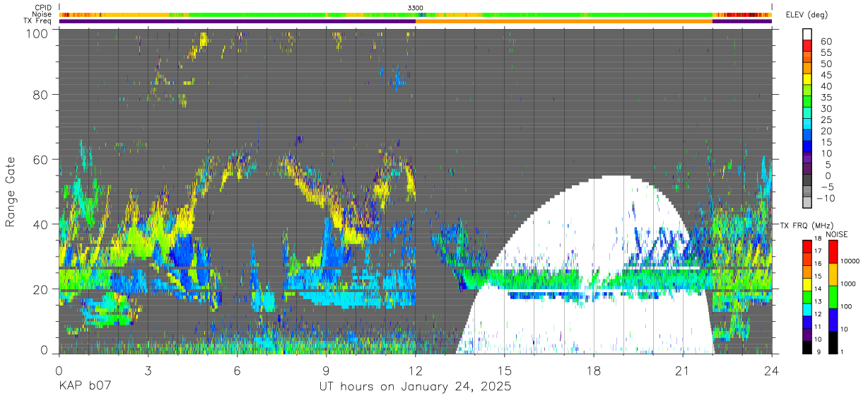The height and width of the screenshot is (401, 868).
Task: Click the 6 tick on UT hours axis
Action: click(x=237, y=371)
